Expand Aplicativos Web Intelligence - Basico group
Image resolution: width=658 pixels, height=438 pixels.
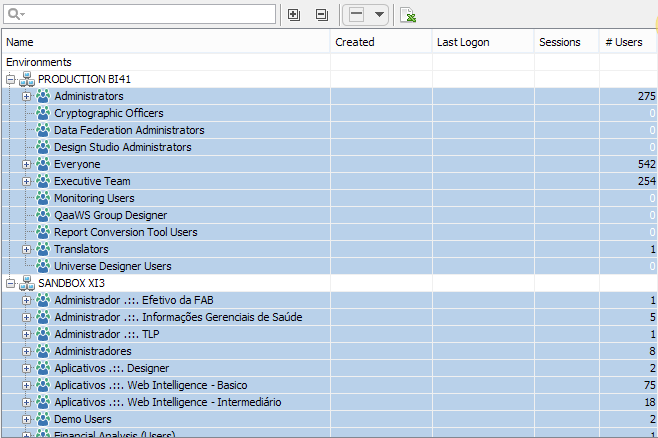(x=26, y=386)
